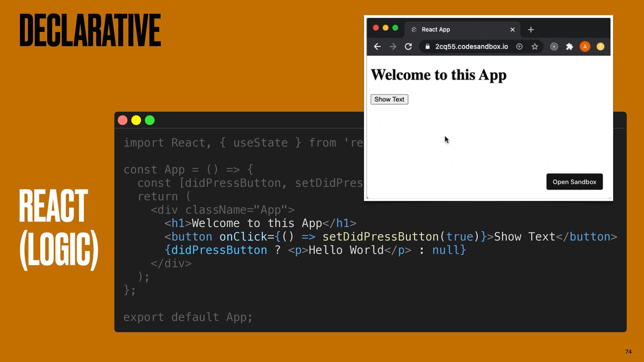This screenshot has height=362, width=644.
Task: Click the code window red dot
Action: click(x=123, y=120)
